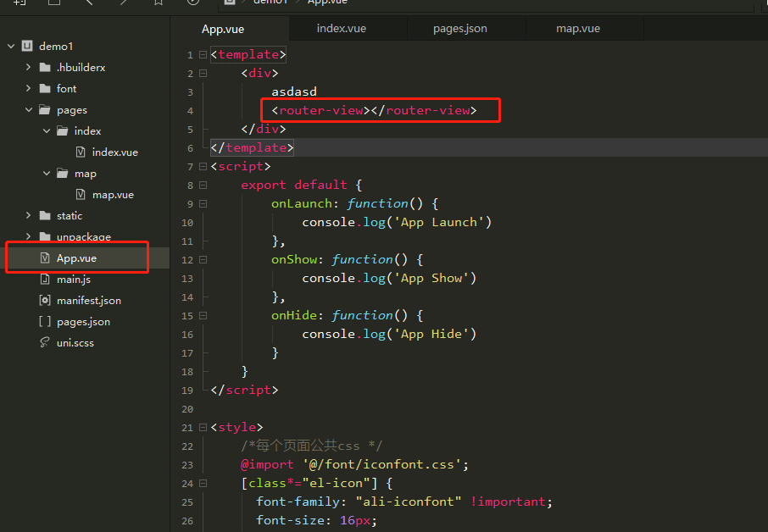768x532 pixels.
Task: Click the open pages folder icon
Action: pyautogui.click(x=45, y=110)
